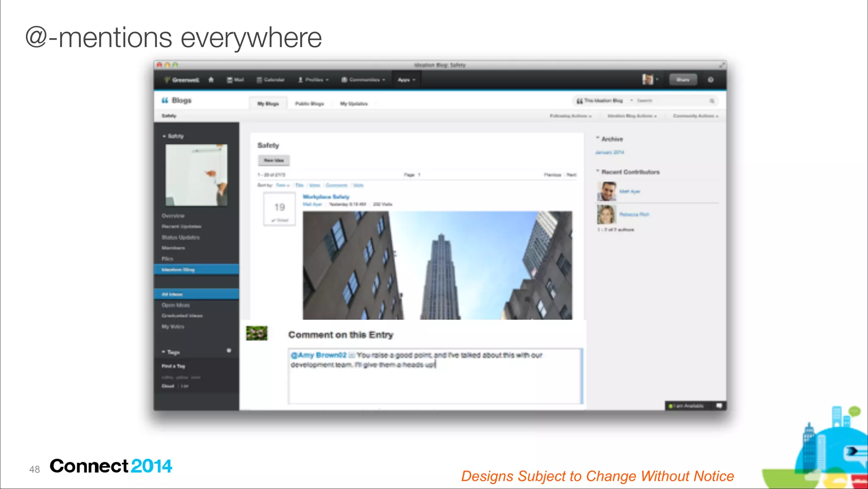868x489 pixels.
Task: Open the Workplace Safety idea title
Action: click(326, 197)
